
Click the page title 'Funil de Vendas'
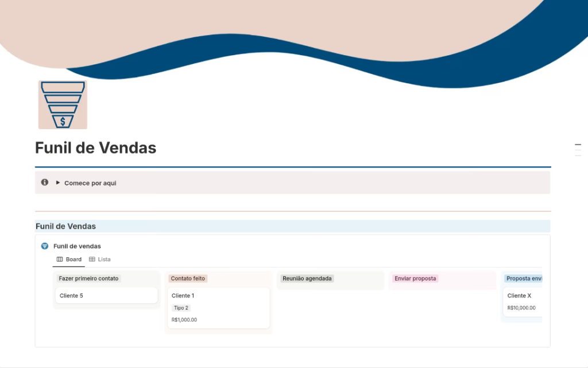click(x=96, y=148)
